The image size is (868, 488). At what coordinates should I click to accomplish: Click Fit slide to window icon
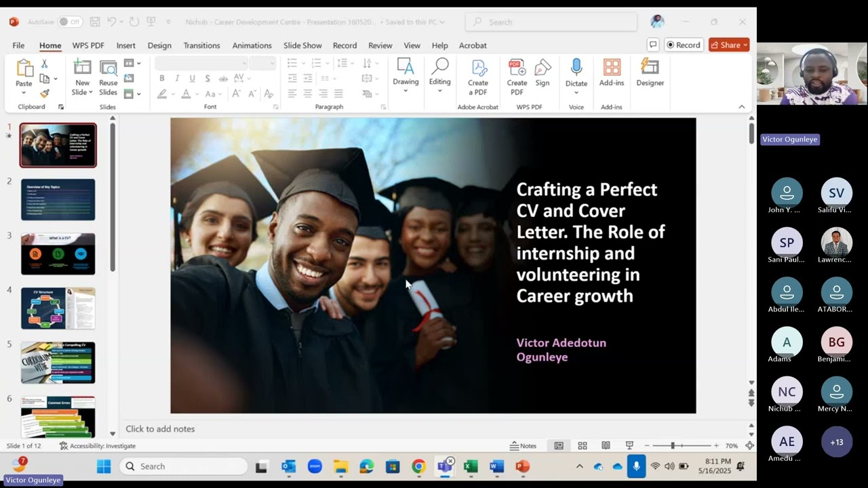749,445
